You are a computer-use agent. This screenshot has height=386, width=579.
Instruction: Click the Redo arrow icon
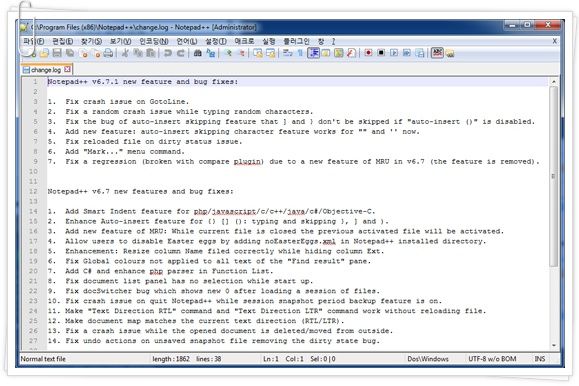coord(181,53)
